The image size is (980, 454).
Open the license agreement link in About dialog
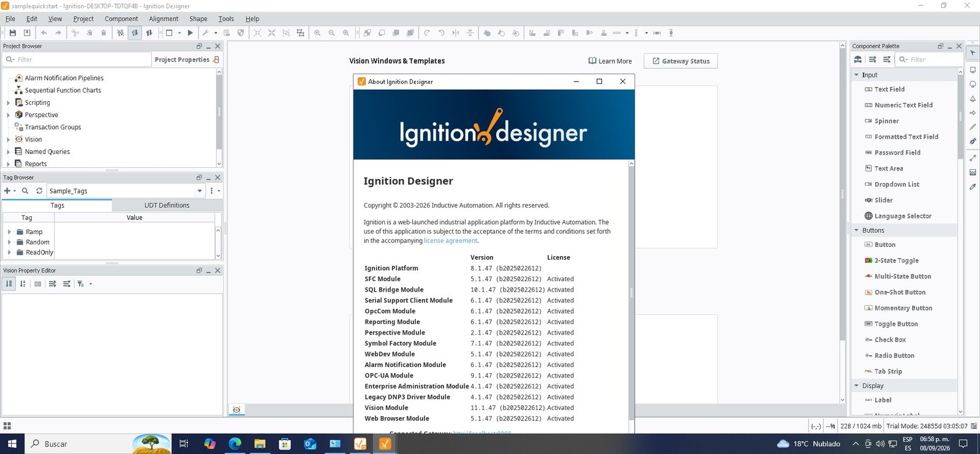tap(450, 241)
